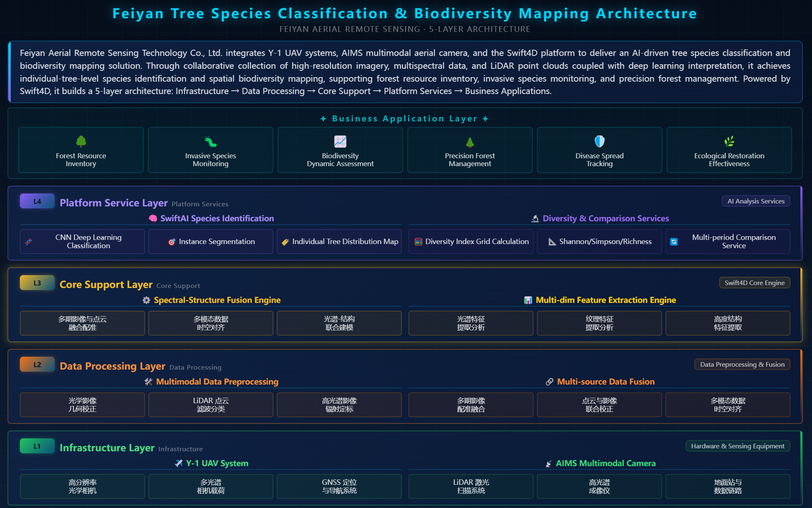Click the 地面站与数据链路 card
The width and height of the screenshot is (812, 508).
(x=728, y=486)
